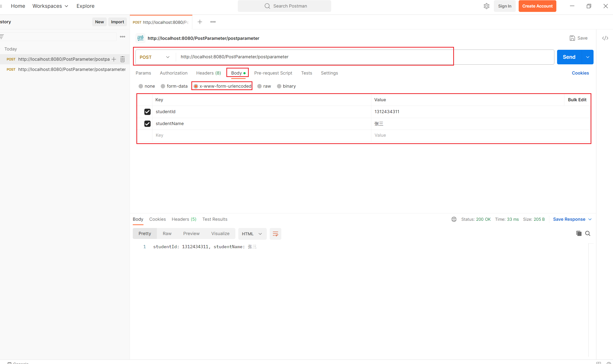This screenshot has width=613, height=364.
Task: Open the settings gear icon
Action: (x=486, y=6)
